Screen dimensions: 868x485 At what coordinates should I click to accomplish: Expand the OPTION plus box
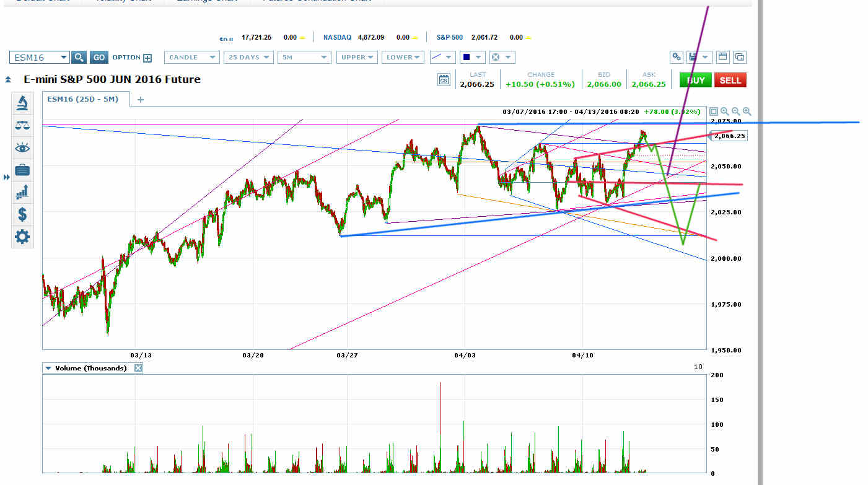147,58
